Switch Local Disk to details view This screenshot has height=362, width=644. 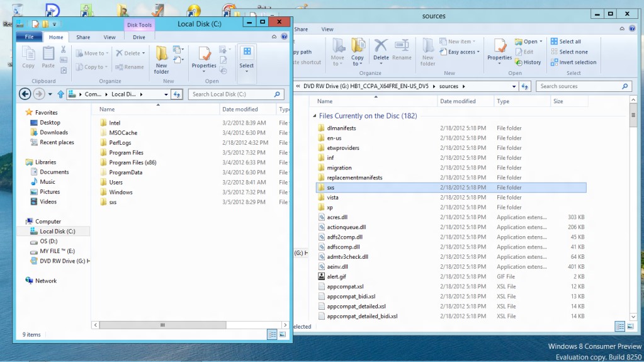click(272, 334)
